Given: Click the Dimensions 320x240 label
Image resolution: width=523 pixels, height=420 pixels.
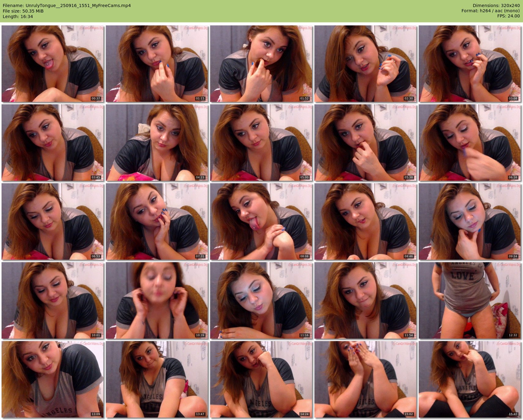Looking at the screenshot, I should pyautogui.click(x=496, y=6).
